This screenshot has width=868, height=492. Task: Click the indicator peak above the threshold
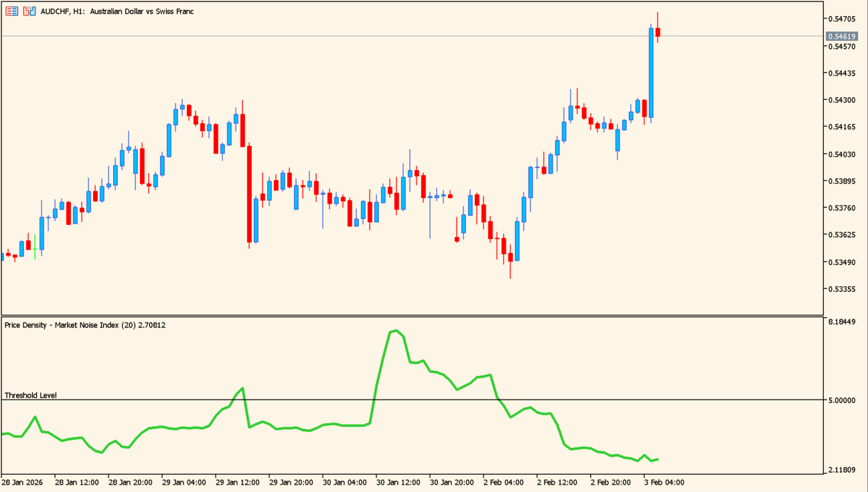click(395, 331)
